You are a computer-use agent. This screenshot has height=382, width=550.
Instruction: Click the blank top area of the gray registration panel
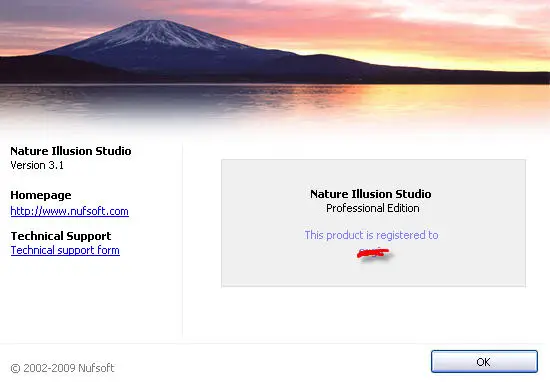coord(373,173)
